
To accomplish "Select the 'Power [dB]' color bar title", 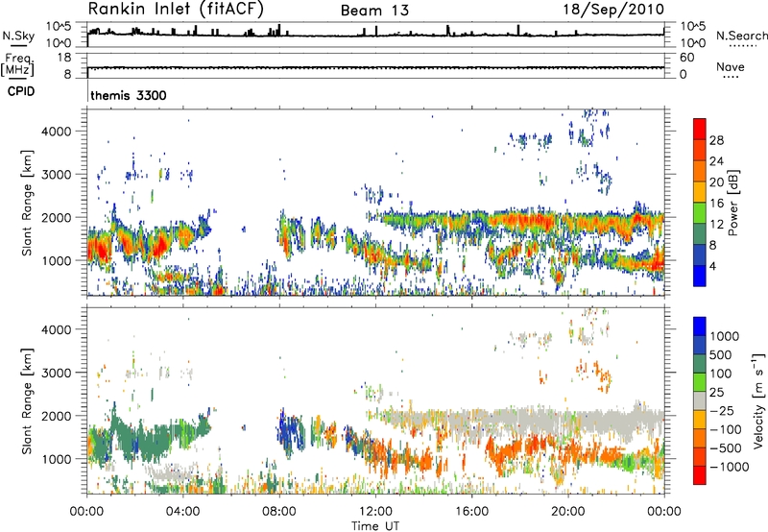I will pos(732,203).
